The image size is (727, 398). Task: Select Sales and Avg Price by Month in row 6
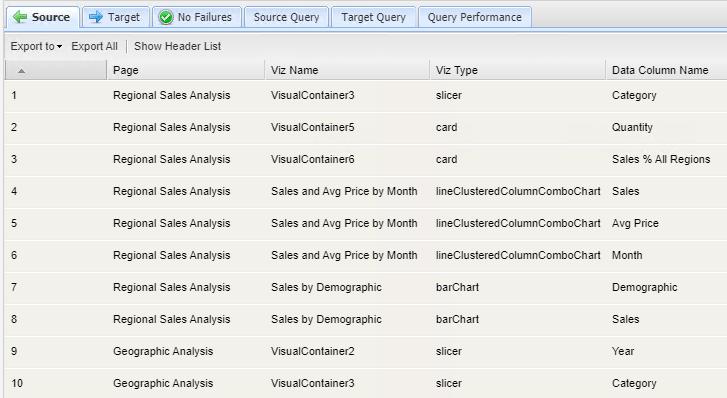click(344, 256)
